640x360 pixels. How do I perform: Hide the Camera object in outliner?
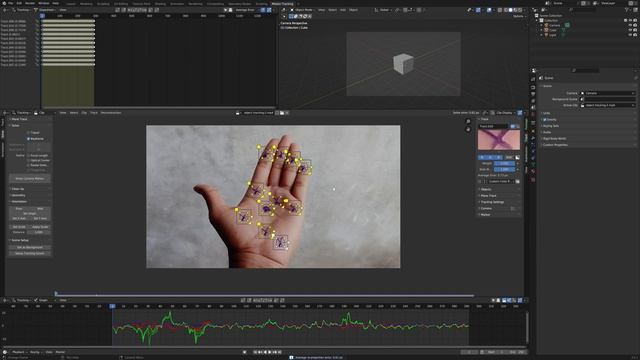[630, 25]
